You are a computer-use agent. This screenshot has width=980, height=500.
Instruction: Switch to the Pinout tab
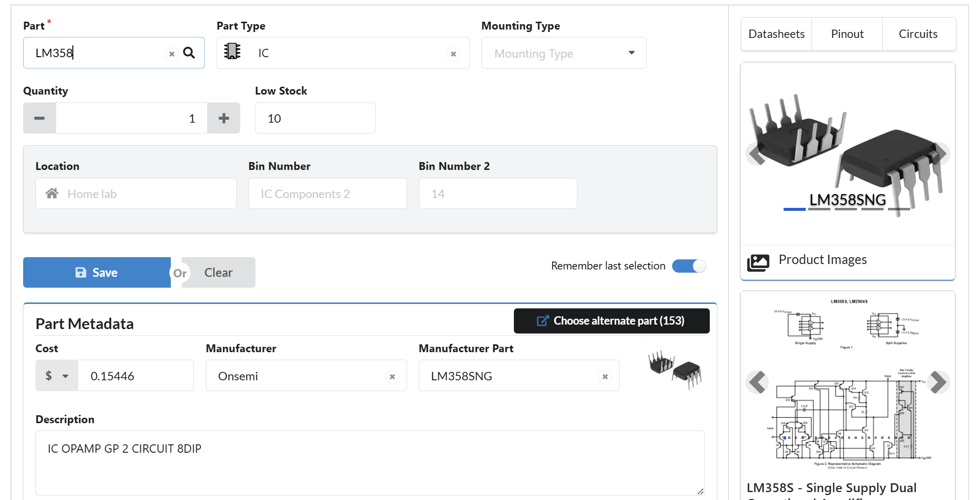847,34
